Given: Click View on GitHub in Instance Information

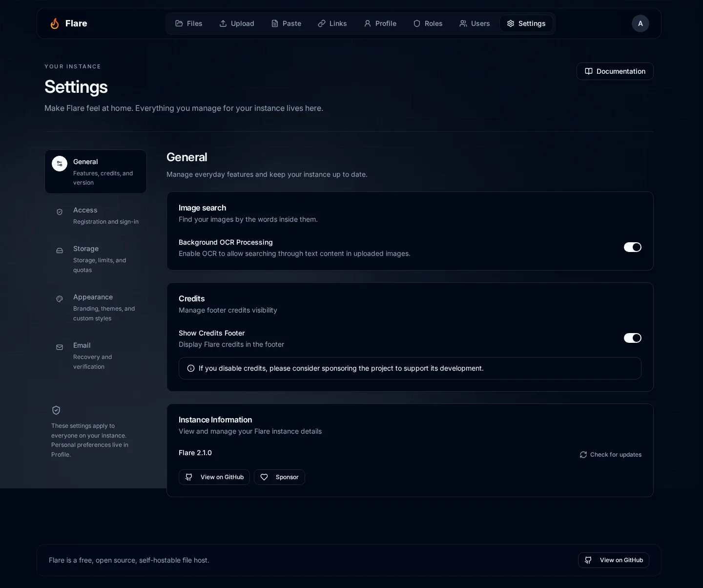Looking at the screenshot, I should 214,477.
